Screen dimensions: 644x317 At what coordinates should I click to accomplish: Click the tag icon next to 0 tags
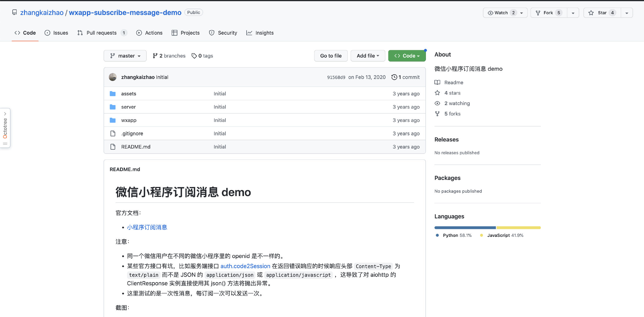pos(194,56)
